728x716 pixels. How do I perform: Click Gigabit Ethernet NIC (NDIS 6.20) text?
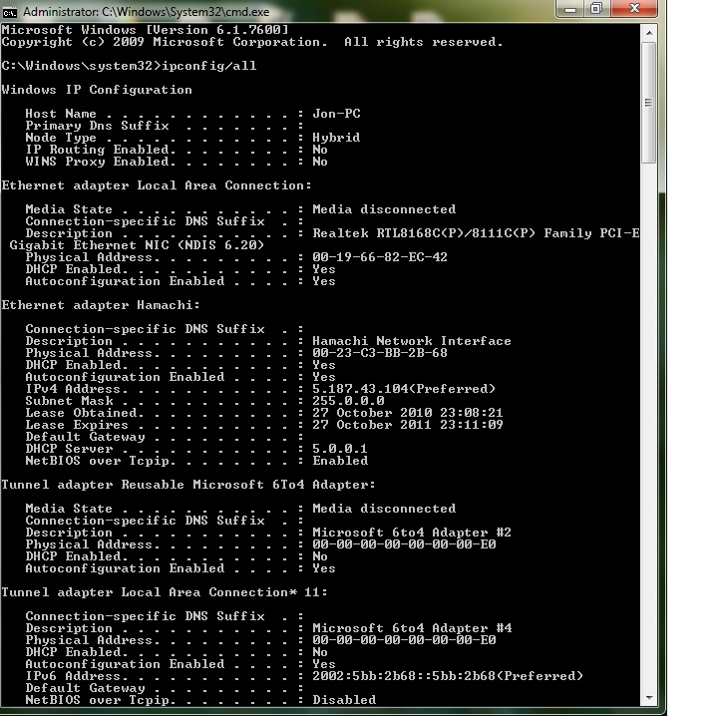point(137,245)
